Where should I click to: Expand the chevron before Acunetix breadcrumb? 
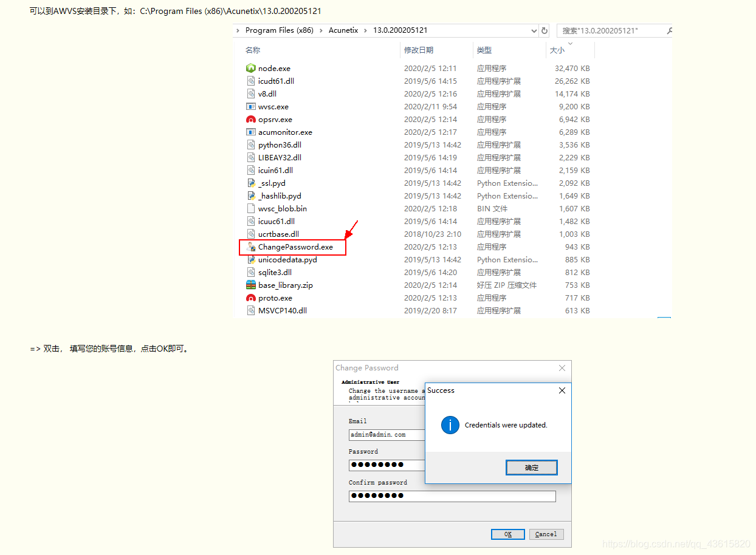pyautogui.click(x=323, y=30)
